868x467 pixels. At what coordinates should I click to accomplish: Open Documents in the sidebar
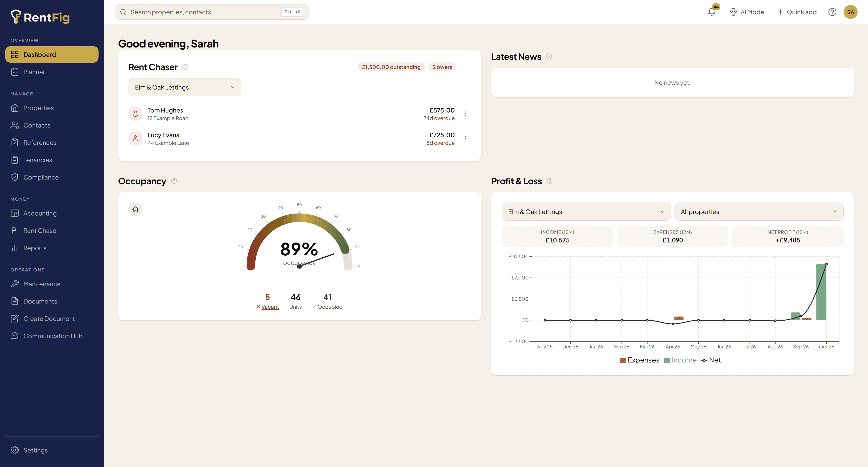52,301
